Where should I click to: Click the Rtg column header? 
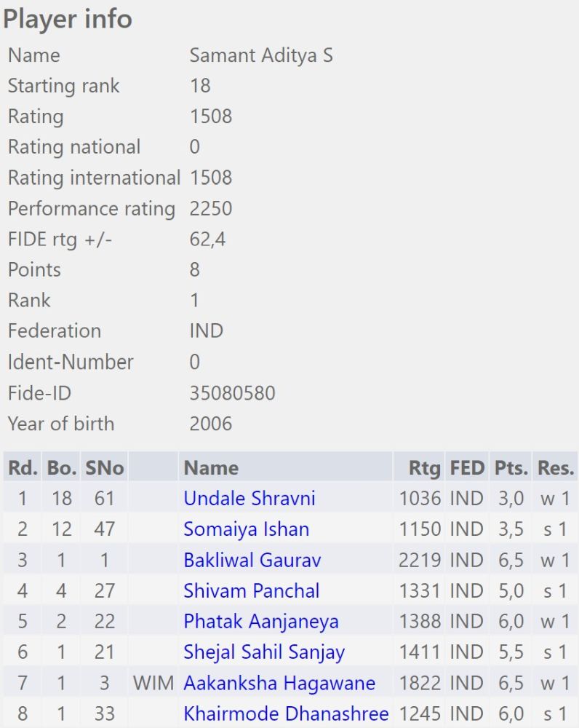(x=426, y=467)
